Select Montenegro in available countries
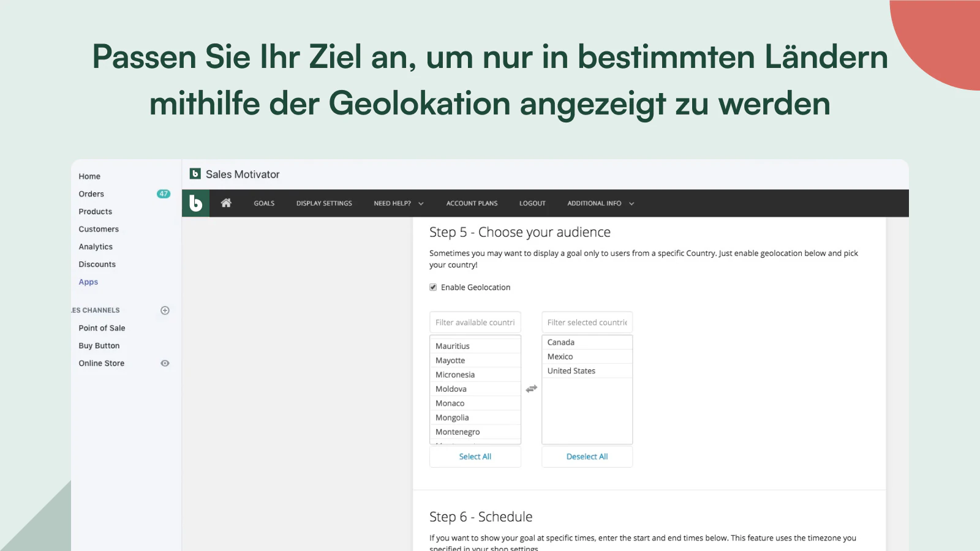 tap(475, 432)
